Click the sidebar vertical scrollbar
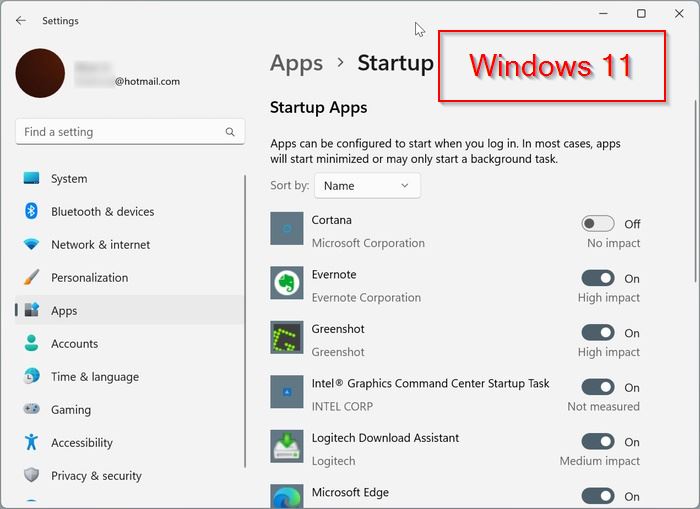This screenshot has width=700, height=509. tap(245, 321)
